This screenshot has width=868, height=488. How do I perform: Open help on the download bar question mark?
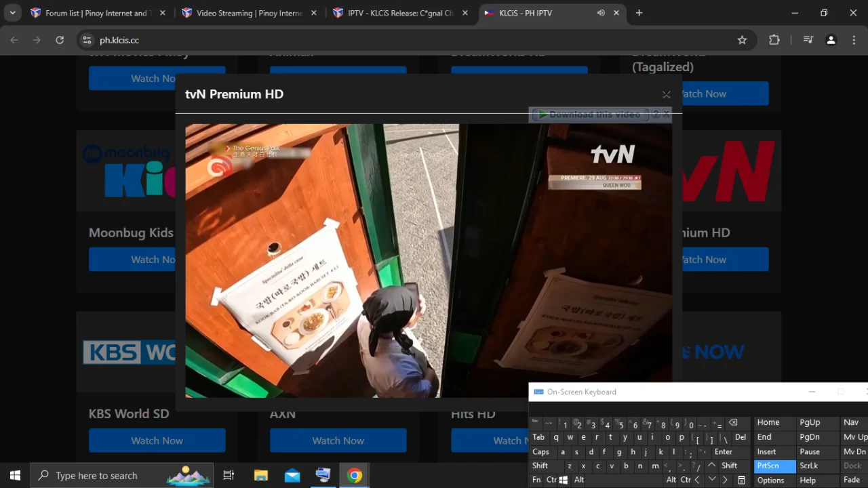pos(656,115)
